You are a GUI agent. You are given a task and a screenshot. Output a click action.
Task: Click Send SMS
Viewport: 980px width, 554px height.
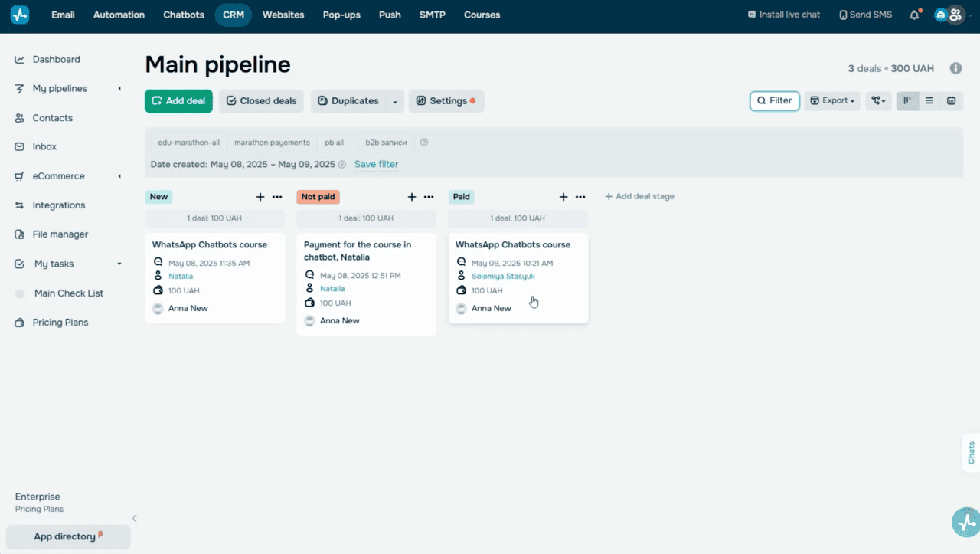coord(866,15)
